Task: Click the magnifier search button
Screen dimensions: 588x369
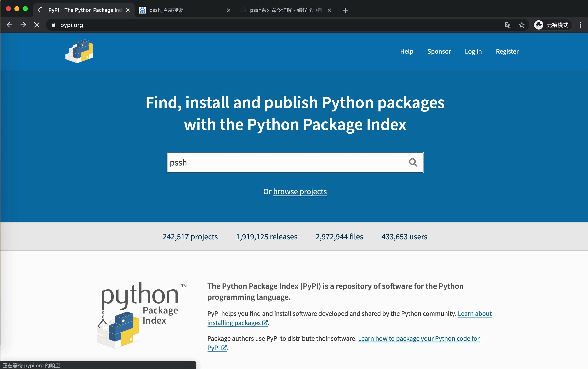Action: [413, 162]
